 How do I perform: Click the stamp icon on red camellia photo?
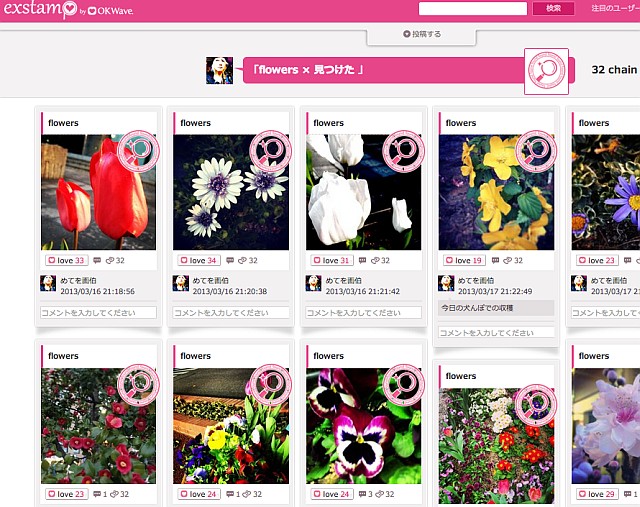click(138, 385)
